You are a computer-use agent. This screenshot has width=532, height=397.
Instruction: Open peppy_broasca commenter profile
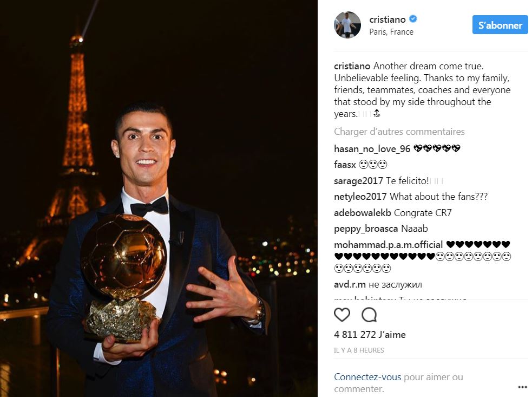click(x=366, y=229)
